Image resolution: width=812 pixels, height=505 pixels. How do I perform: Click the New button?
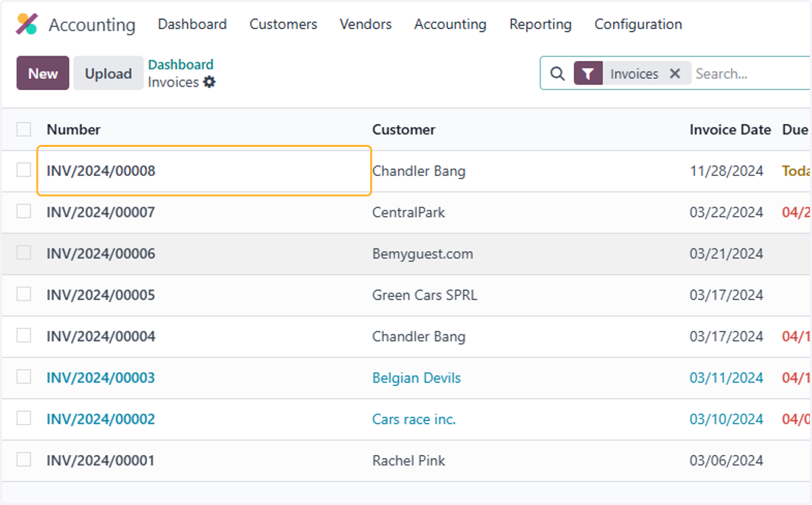click(43, 73)
